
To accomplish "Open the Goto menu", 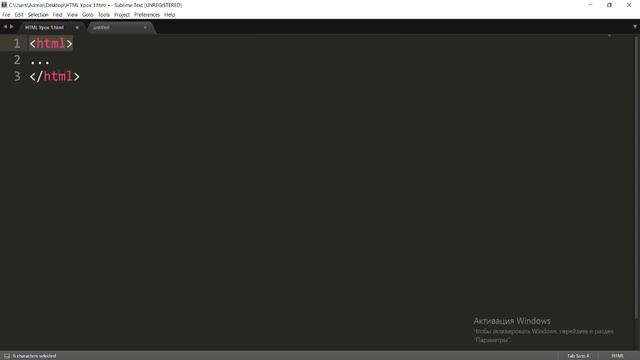I will (88, 15).
